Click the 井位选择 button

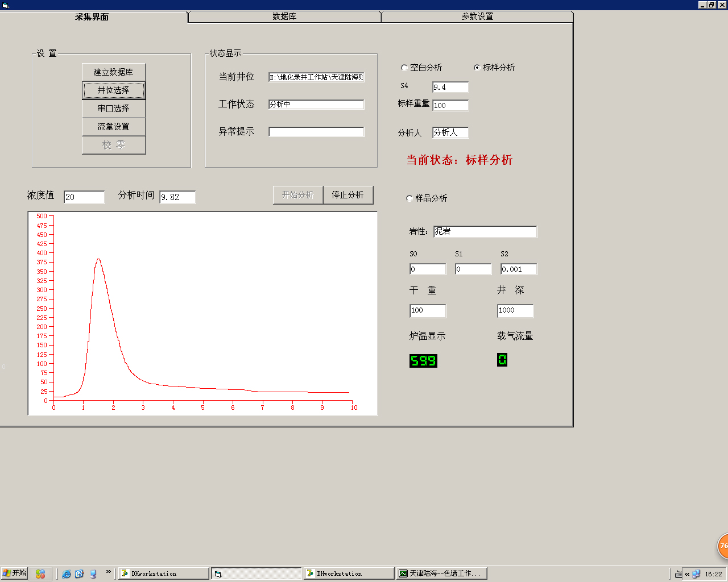coord(114,90)
